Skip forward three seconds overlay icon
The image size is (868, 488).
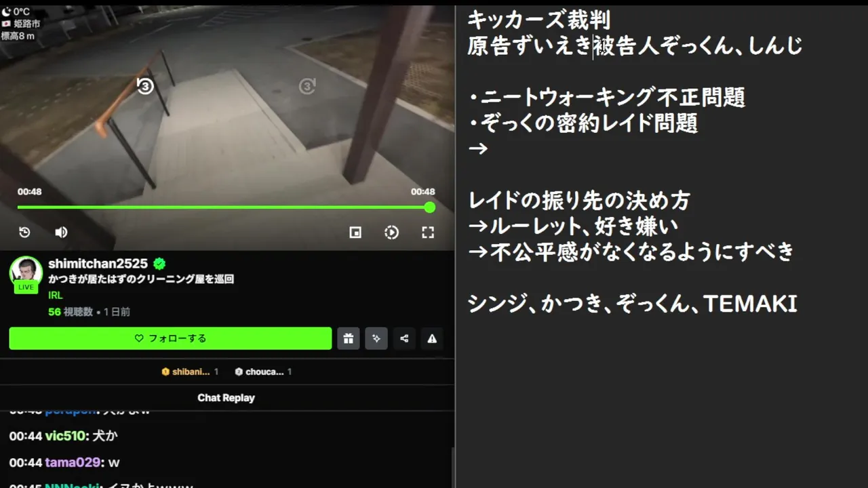coord(308,86)
